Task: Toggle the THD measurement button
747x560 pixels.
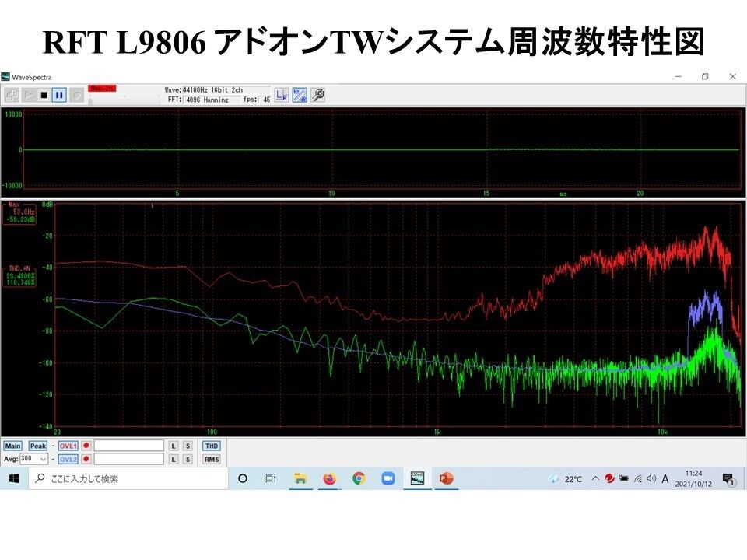Action: [211, 446]
